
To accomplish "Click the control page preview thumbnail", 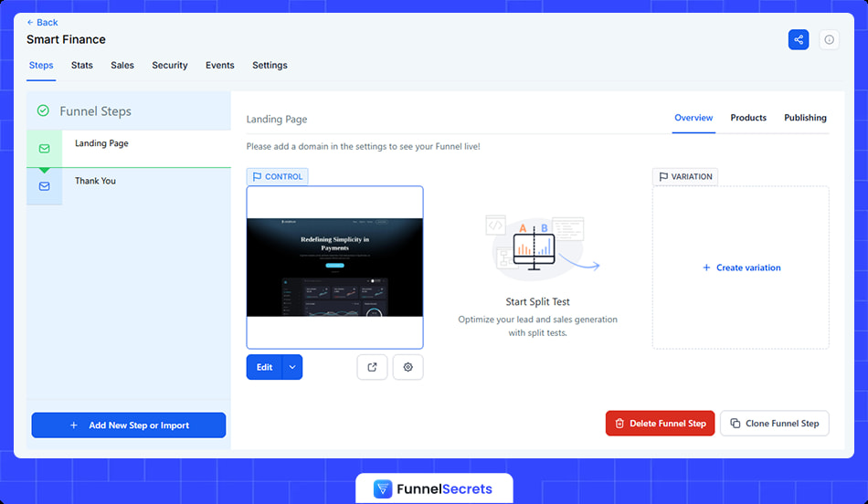I will click(335, 268).
